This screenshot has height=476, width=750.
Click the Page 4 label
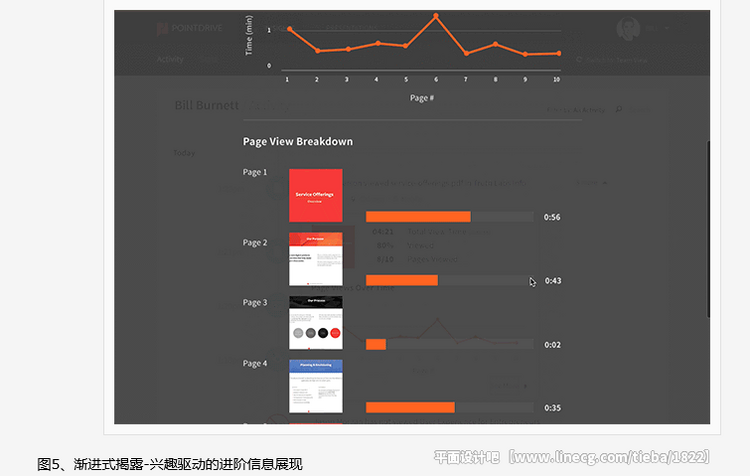[255, 364]
